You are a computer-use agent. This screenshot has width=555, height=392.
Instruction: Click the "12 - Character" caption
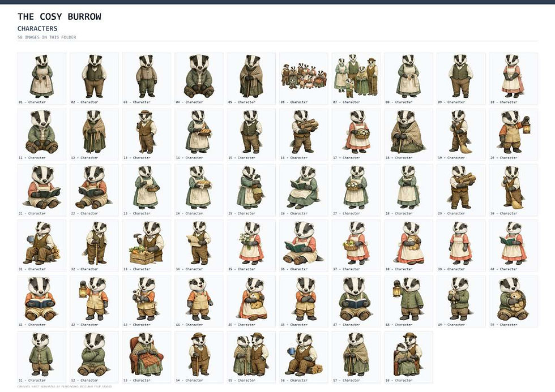click(84, 158)
